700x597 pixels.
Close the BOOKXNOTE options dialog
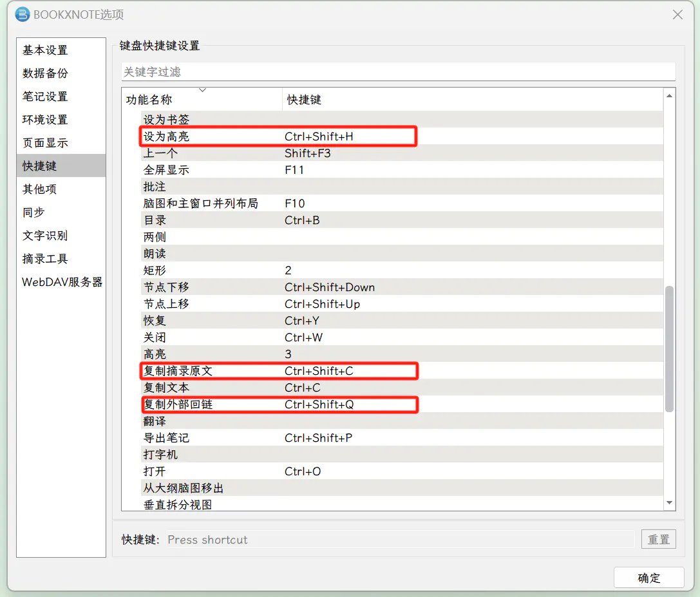pos(677,15)
